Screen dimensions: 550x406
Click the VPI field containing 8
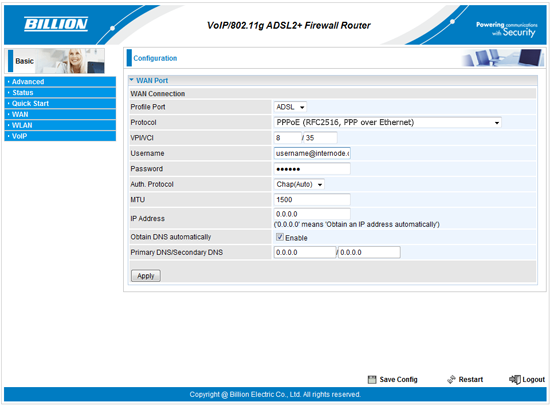click(288, 138)
